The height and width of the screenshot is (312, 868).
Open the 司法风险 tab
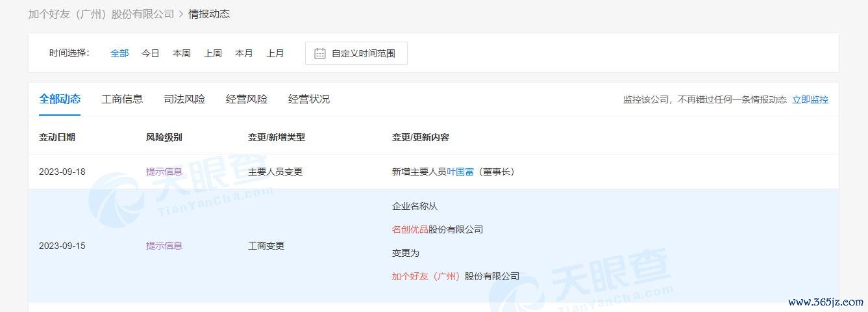coord(184,99)
